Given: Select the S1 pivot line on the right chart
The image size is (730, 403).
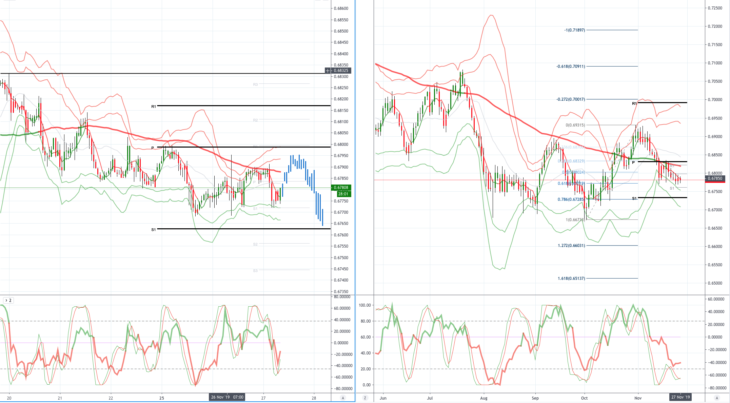Looking at the screenshot, I should pyautogui.click(x=660, y=198).
